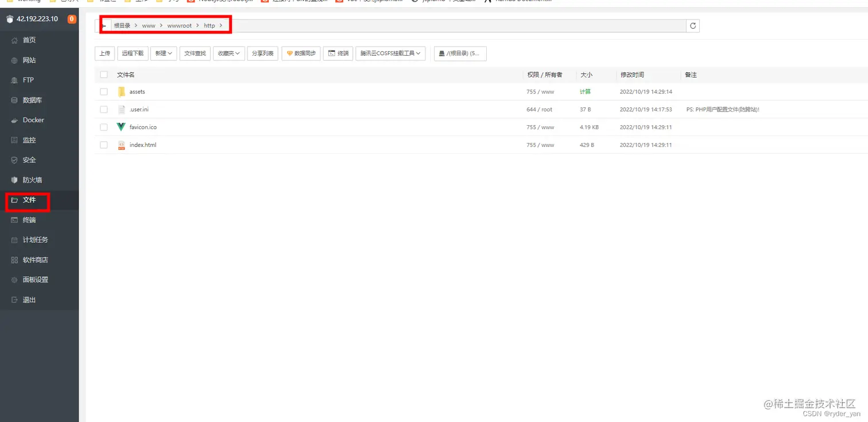The image size is (868, 422).
Task: Open the assets folder name
Action: pos(137,92)
